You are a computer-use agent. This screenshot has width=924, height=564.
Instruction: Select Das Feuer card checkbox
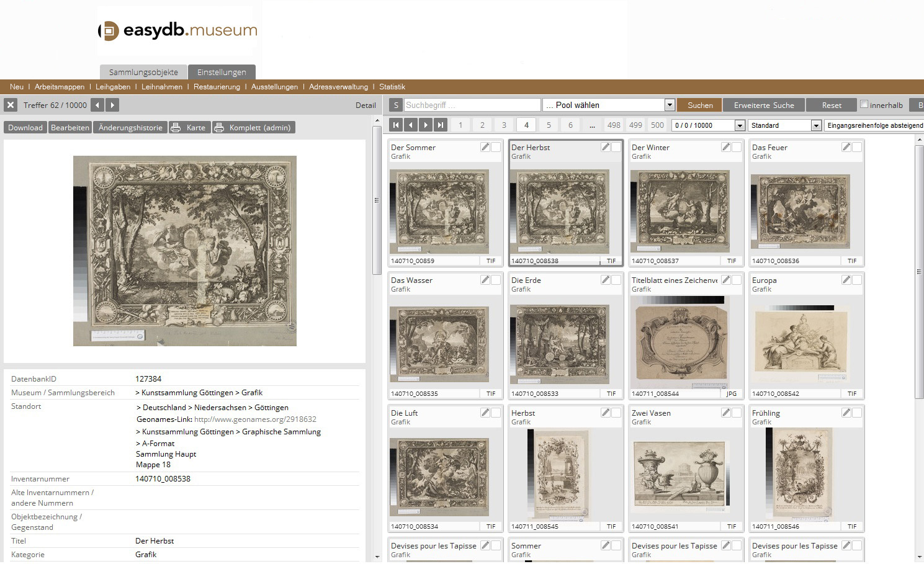pyautogui.click(x=857, y=147)
